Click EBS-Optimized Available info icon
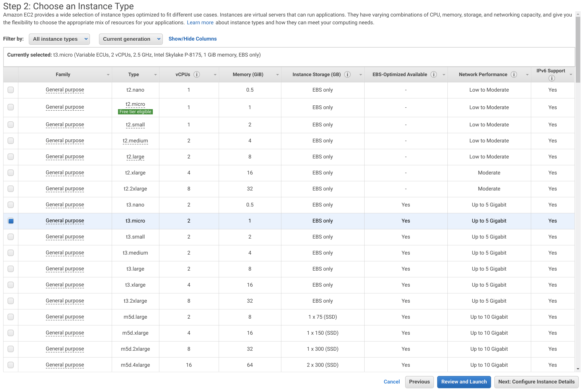 [434, 75]
